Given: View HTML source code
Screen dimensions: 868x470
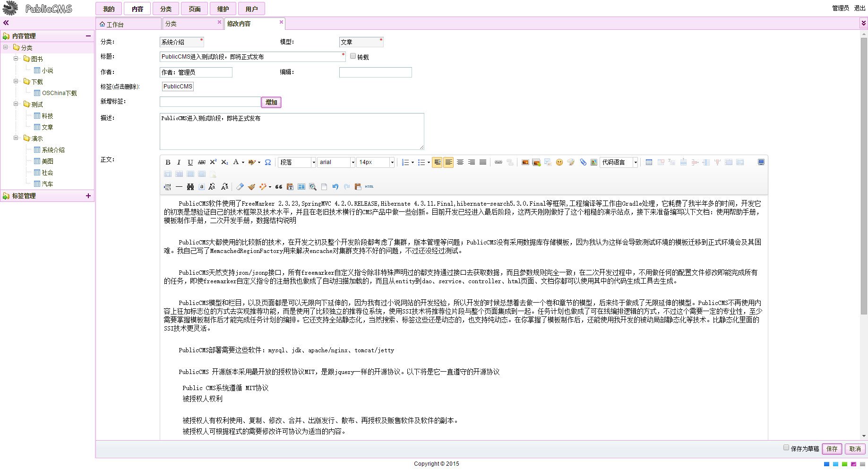Looking at the screenshot, I should (x=370, y=187).
